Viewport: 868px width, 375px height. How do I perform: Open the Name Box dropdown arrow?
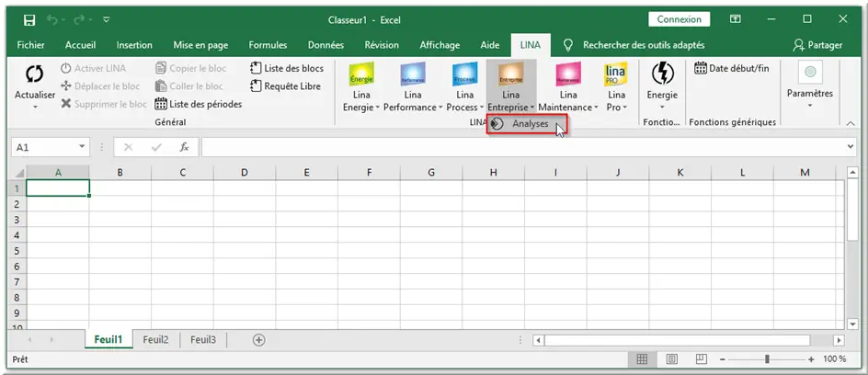[82, 147]
